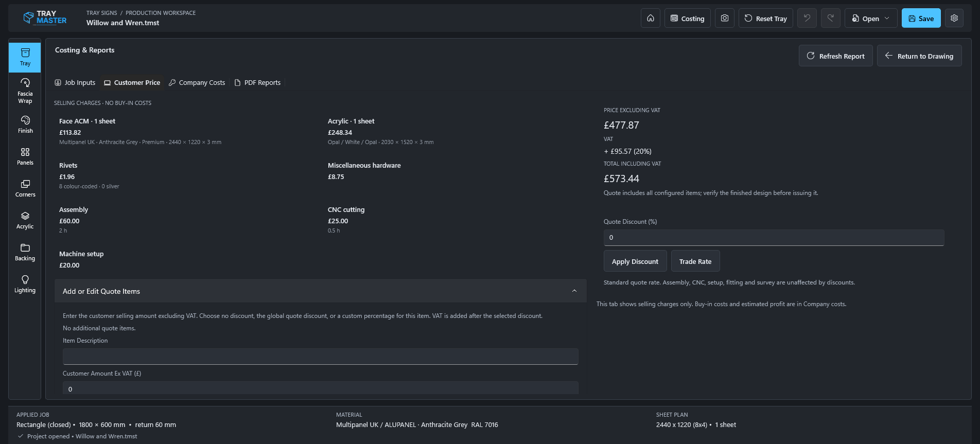This screenshot has width=980, height=444.
Task: Open settings via the gear icon
Action: [954, 18]
